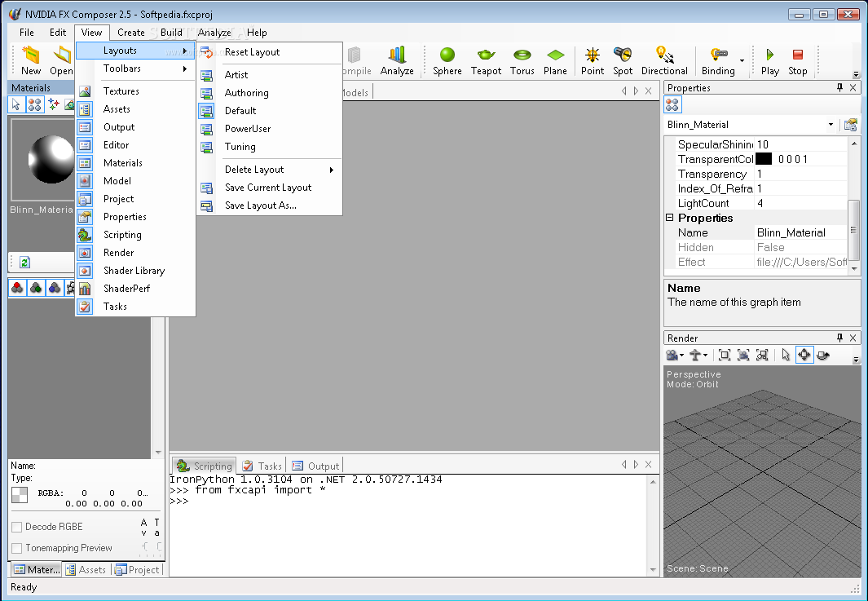Viewport: 868px width, 601px height.
Task: Open the main toolbar overflow options arrow
Action: [856, 74]
